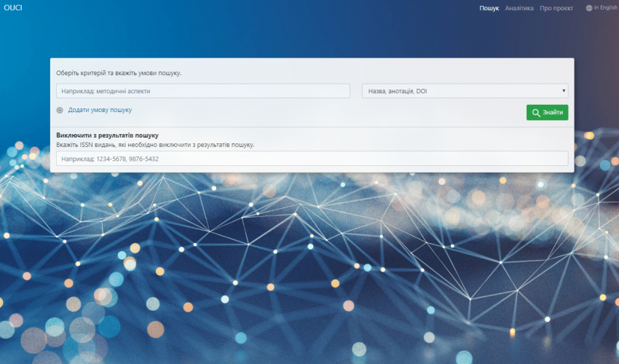Open the Пошук navigation item

pos(489,8)
